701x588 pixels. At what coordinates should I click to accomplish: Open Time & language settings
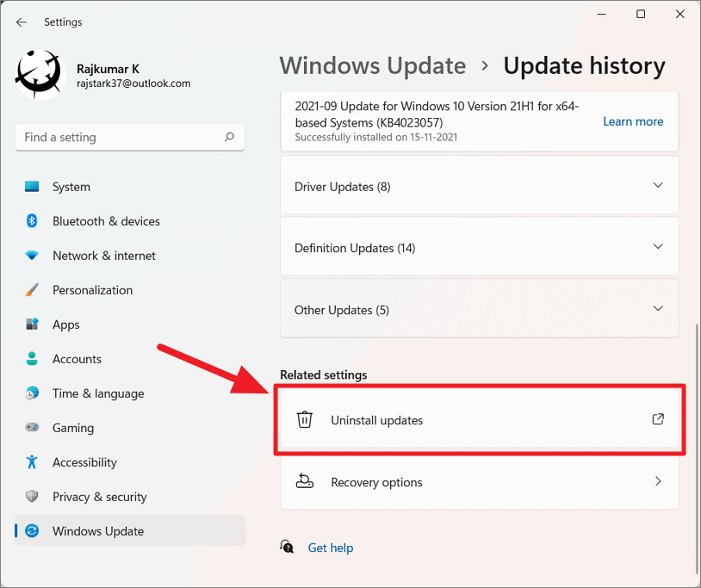point(130,393)
